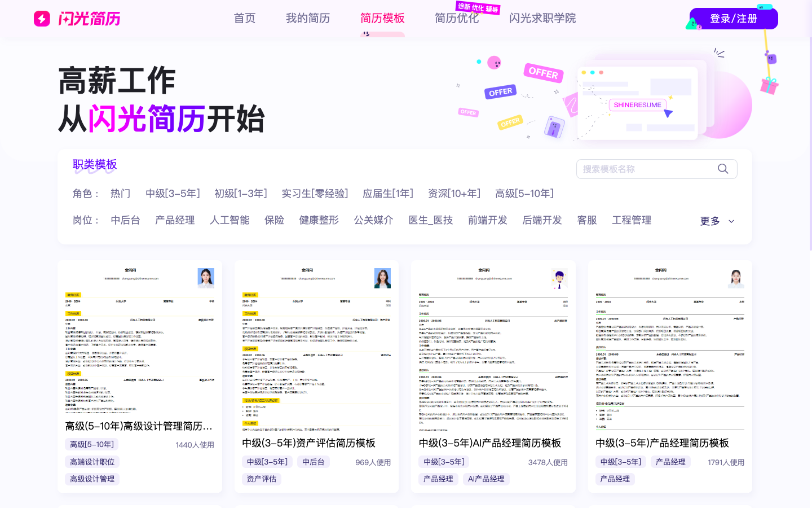Open 闪光求职学院 nav item
The height and width of the screenshot is (508, 812).
pyautogui.click(x=542, y=18)
